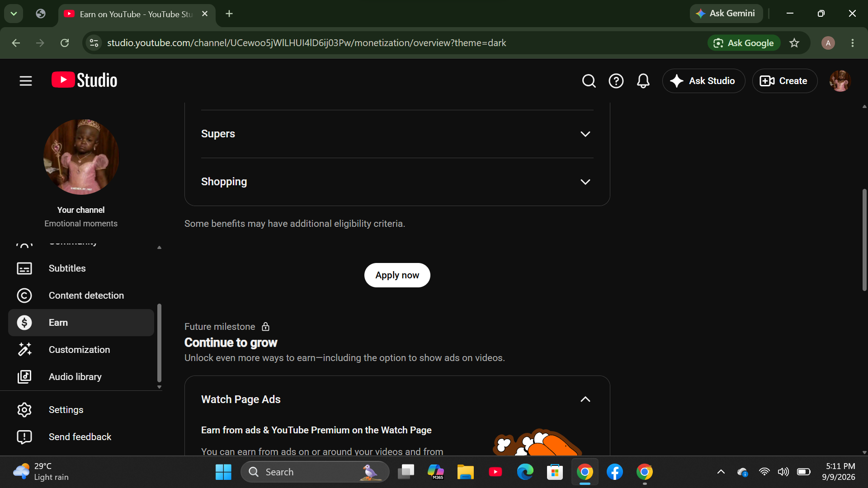Open the Create video button
Viewport: 868px width, 488px height.
(x=784, y=81)
